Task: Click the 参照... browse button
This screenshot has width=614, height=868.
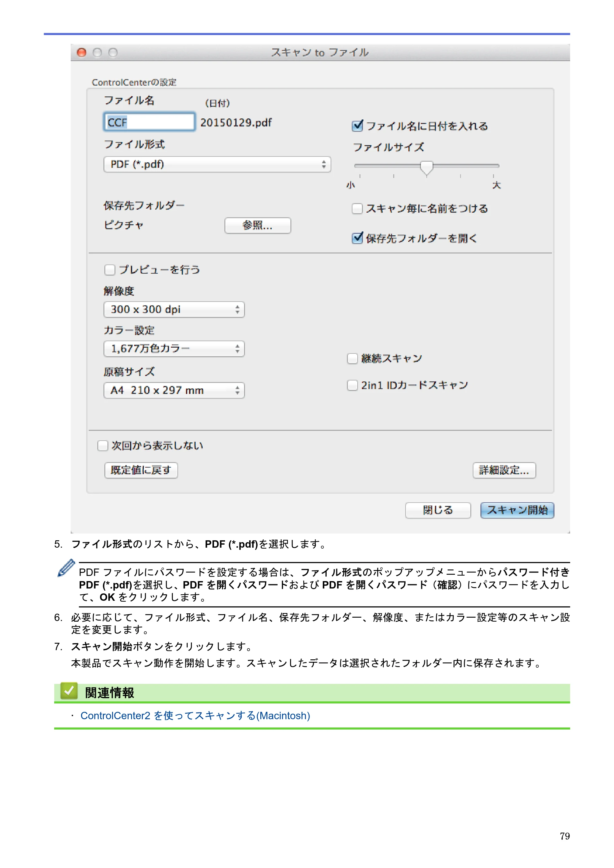Action: [258, 226]
